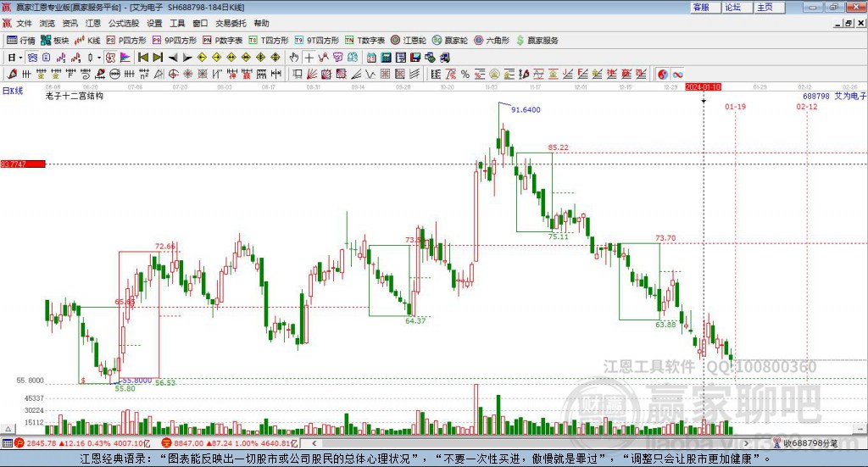Open the 文件 menu

click(24, 23)
